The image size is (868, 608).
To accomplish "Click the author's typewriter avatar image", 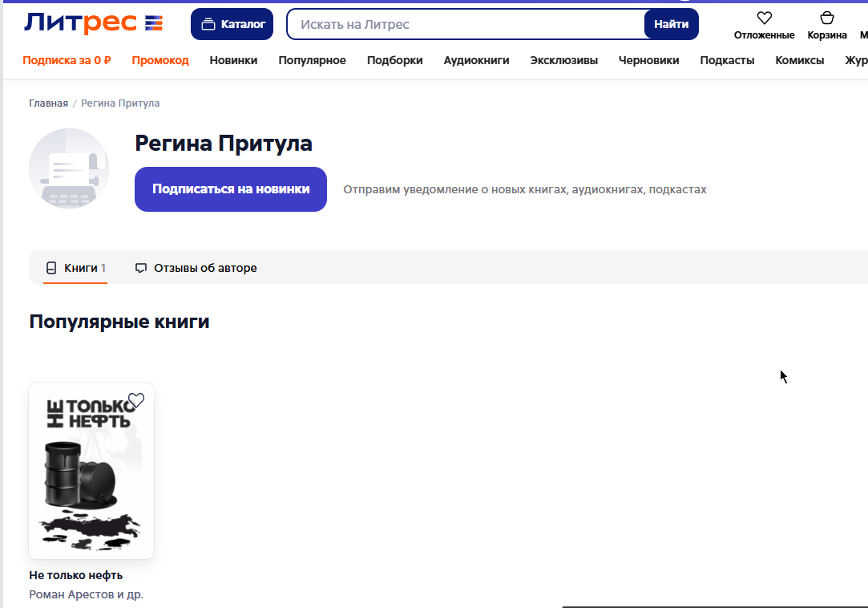I will (x=69, y=168).
